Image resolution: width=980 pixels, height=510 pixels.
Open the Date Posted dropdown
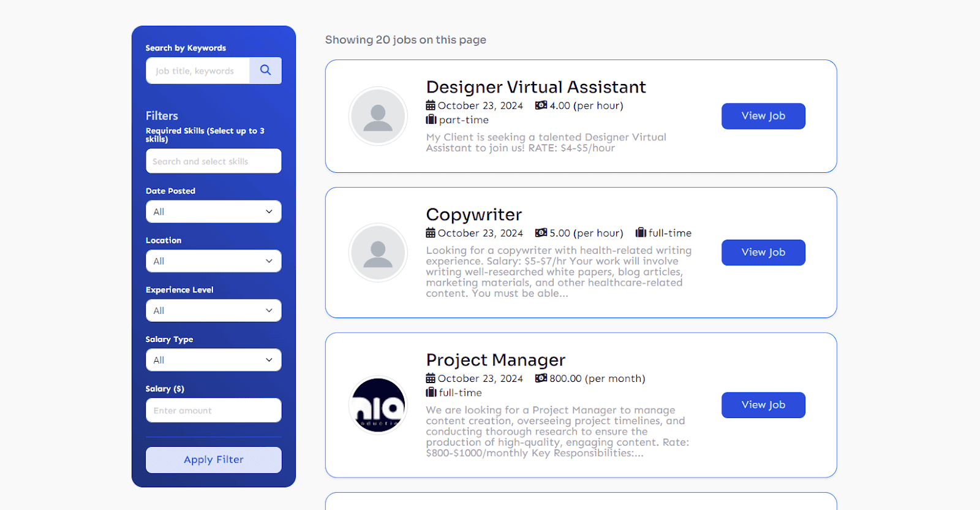pyautogui.click(x=213, y=211)
